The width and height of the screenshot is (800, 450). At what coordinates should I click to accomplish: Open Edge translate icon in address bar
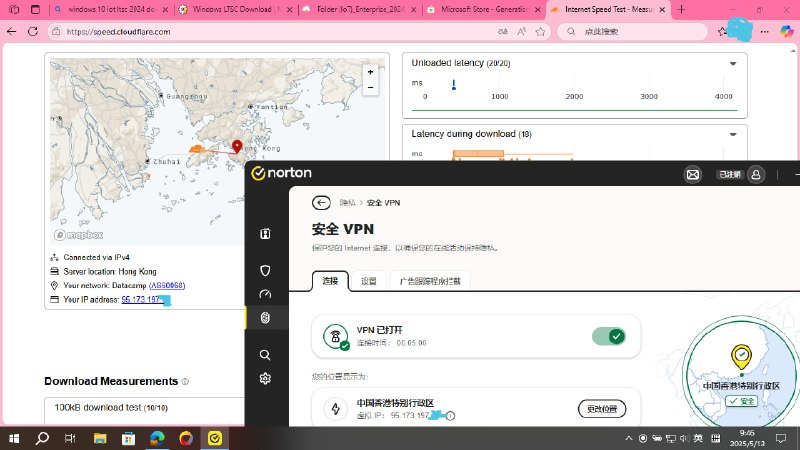click(x=503, y=32)
